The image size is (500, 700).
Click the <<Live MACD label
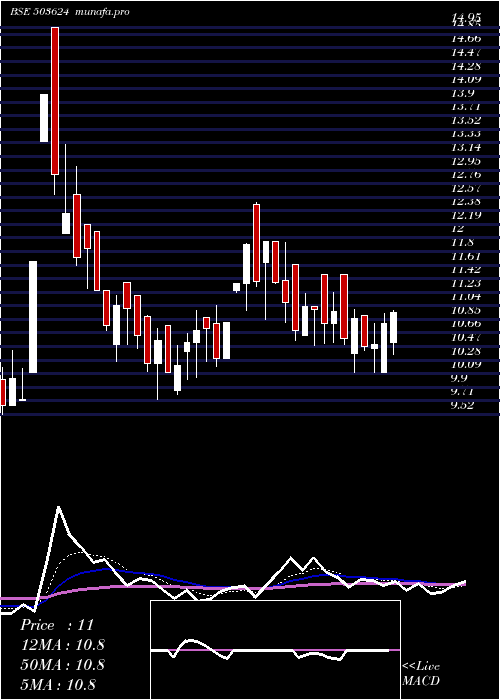tap(421, 674)
